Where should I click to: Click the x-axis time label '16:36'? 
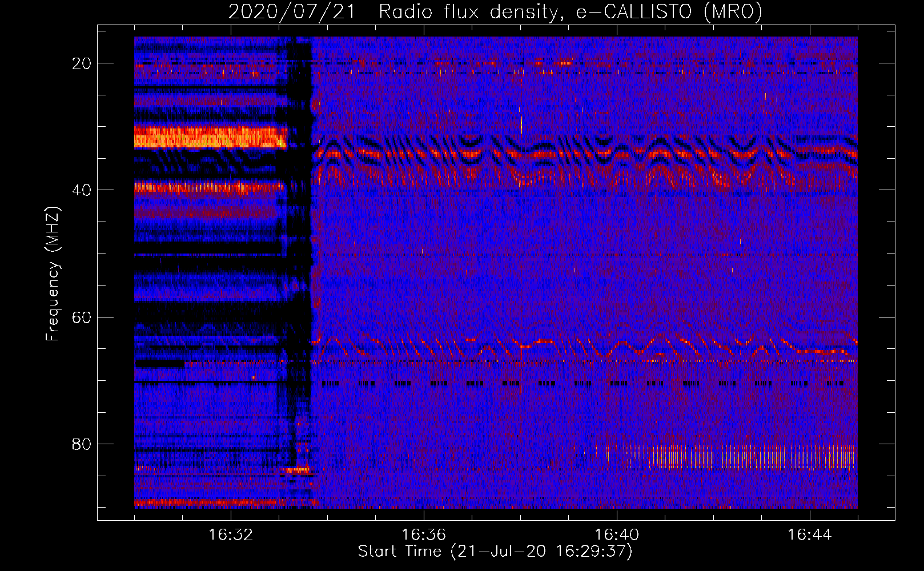coord(424,535)
